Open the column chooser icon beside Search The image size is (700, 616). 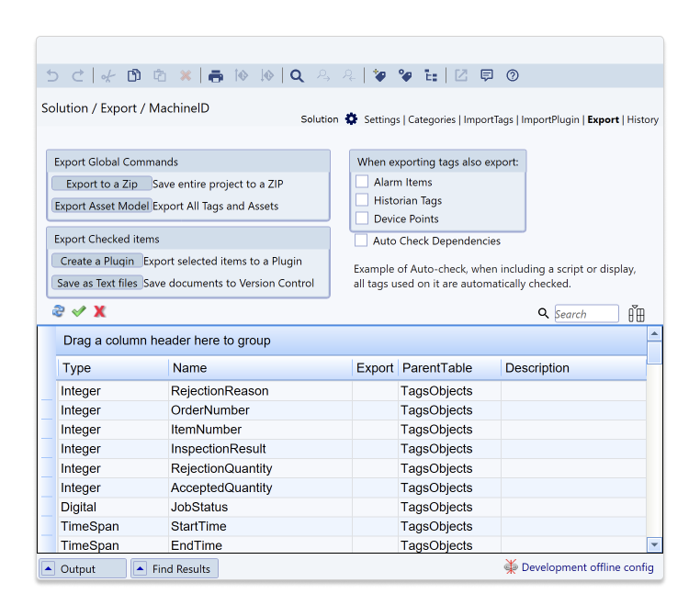(637, 314)
